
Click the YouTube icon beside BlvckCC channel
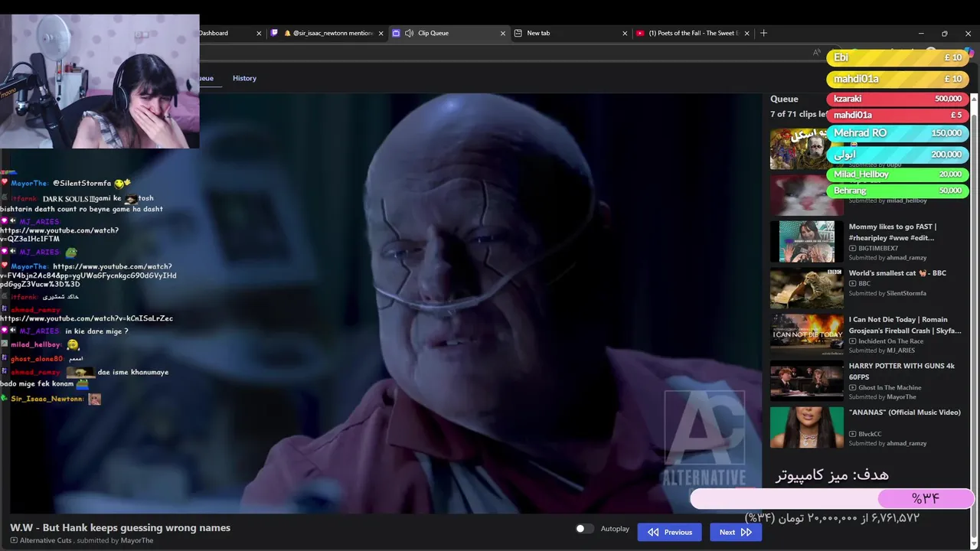[x=852, y=434]
